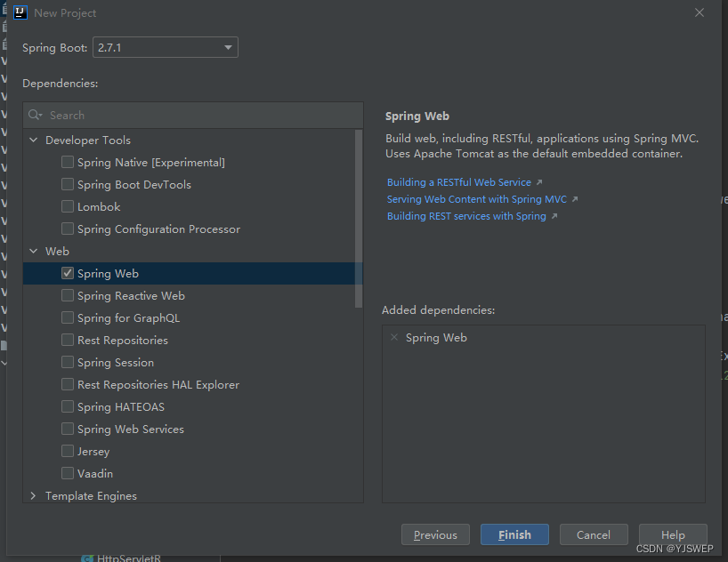
Task: Enable Spring Native [Experimental] checkbox
Action: (x=68, y=162)
